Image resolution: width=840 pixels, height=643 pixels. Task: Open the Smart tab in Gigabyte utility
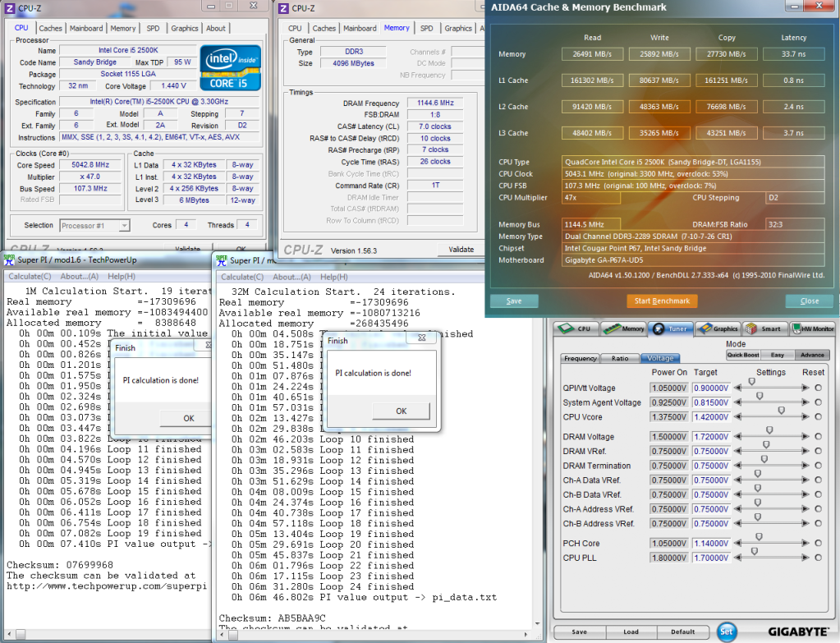tap(767, 328)
